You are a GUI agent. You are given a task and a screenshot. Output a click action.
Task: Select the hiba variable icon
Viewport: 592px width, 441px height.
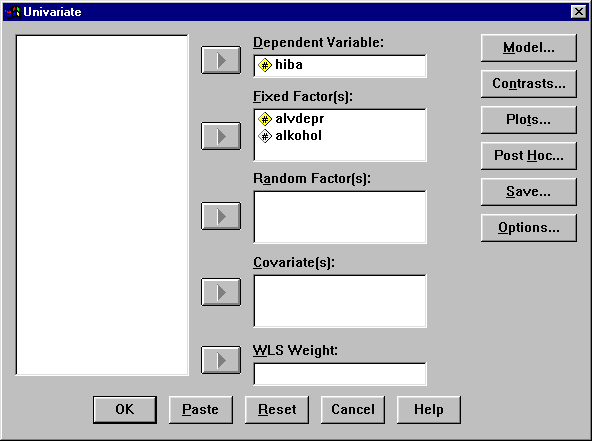[265, 65]
